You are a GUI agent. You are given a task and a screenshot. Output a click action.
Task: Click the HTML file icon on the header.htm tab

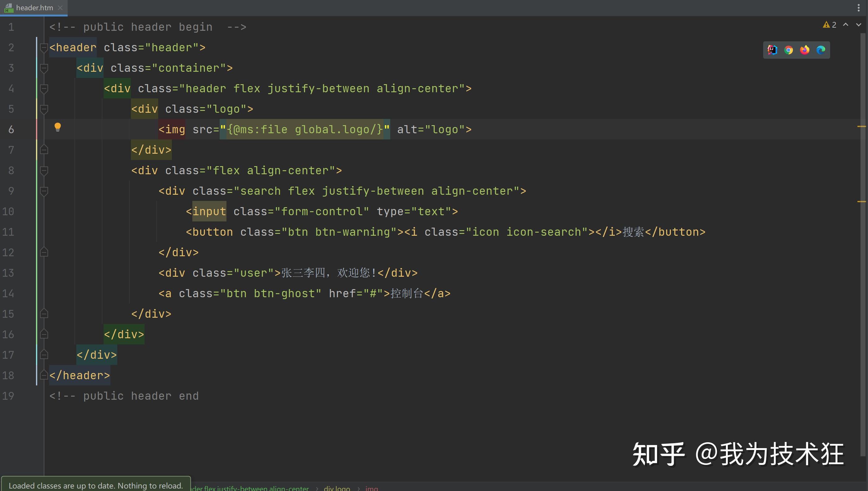pyautogui.click(x=8, y=8)
